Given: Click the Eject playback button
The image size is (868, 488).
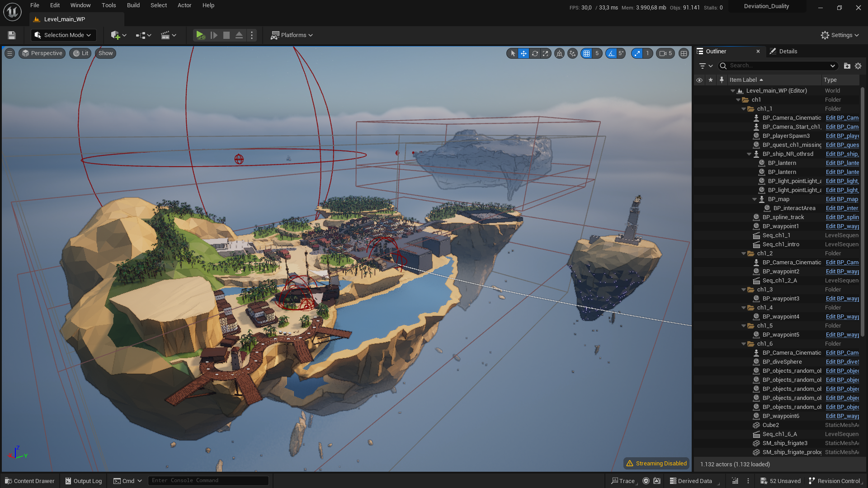Looking at the screenshot, I should [239, 35].
